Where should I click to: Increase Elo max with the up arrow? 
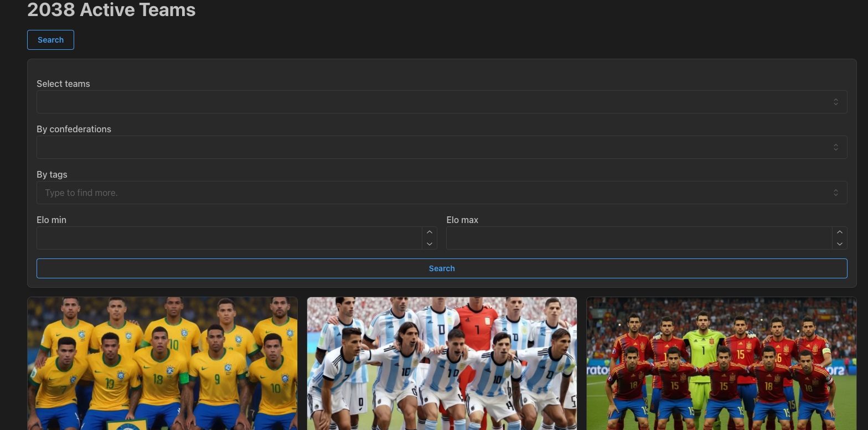(x=840, y=232)
